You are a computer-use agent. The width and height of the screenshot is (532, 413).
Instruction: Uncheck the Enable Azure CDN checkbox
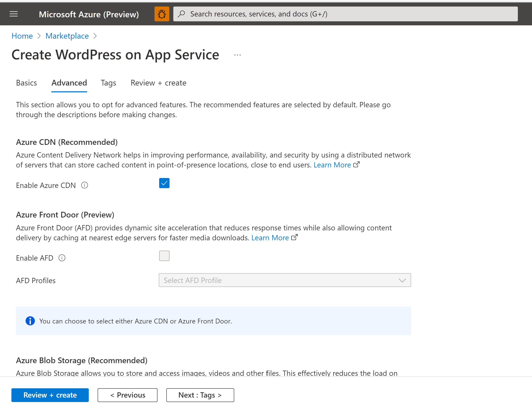(x=164, y=183)
